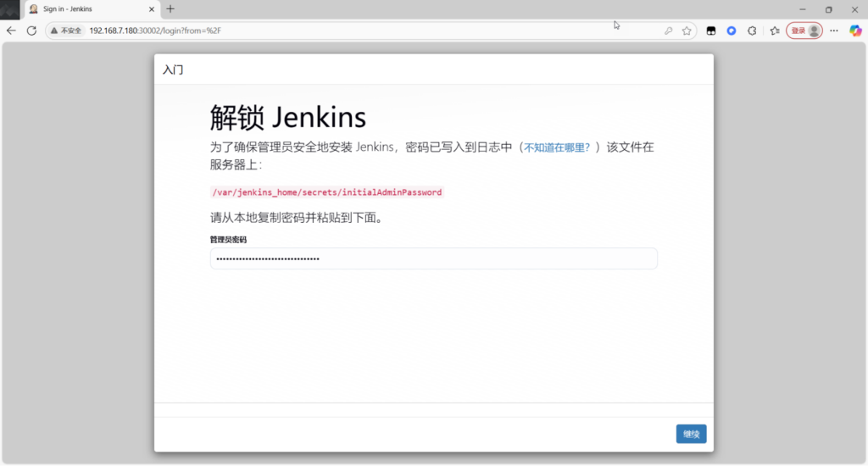This screenshot has width=868, height=466.
Task: Bookmark this page with the star icon
Action: (687, 31)
